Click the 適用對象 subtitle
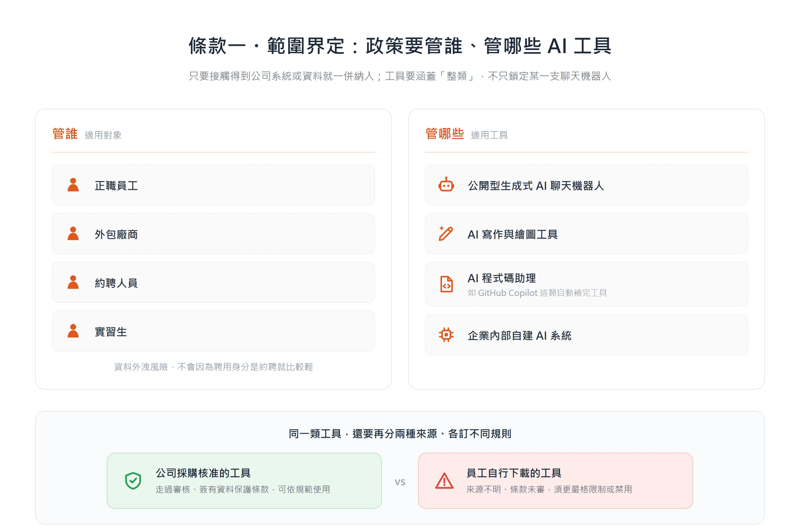Image resolution: width=800 pixels, height=532 pixels. (103, 135)
